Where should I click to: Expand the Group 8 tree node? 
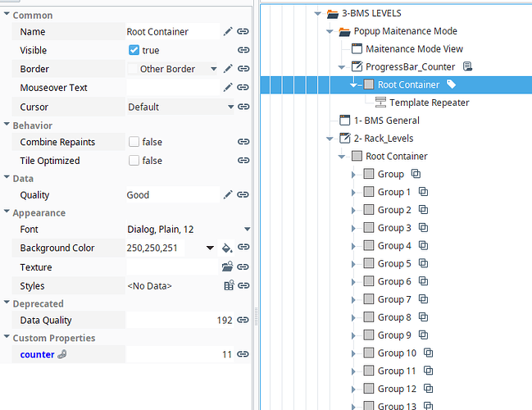pyautogui.click(x=353, y=318)
